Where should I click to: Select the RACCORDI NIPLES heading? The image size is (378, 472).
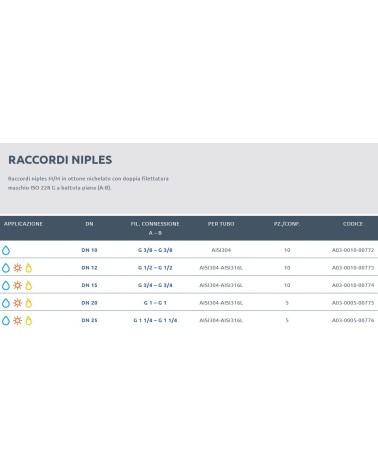[60, 160]
